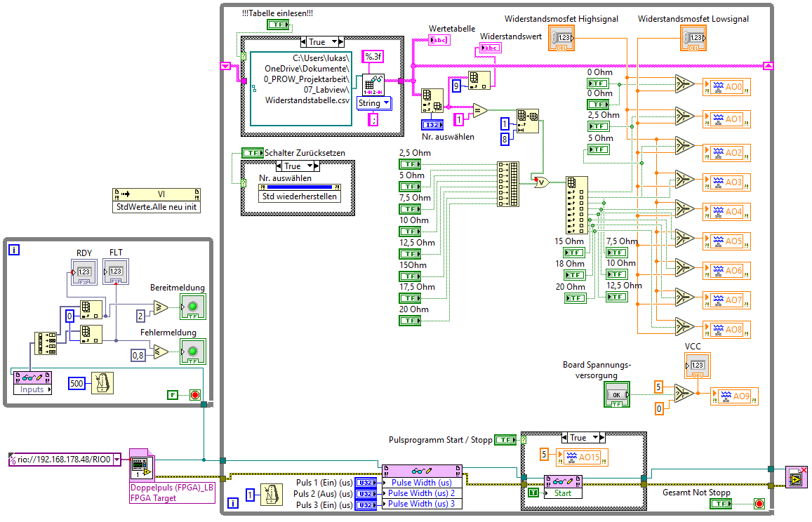
Task: Click the Close FPGA VI Reference node
Action: tap(797, 478)
